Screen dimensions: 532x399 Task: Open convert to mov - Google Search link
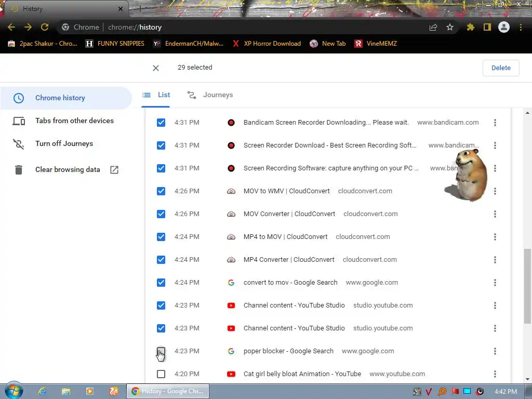coord(290,283)
